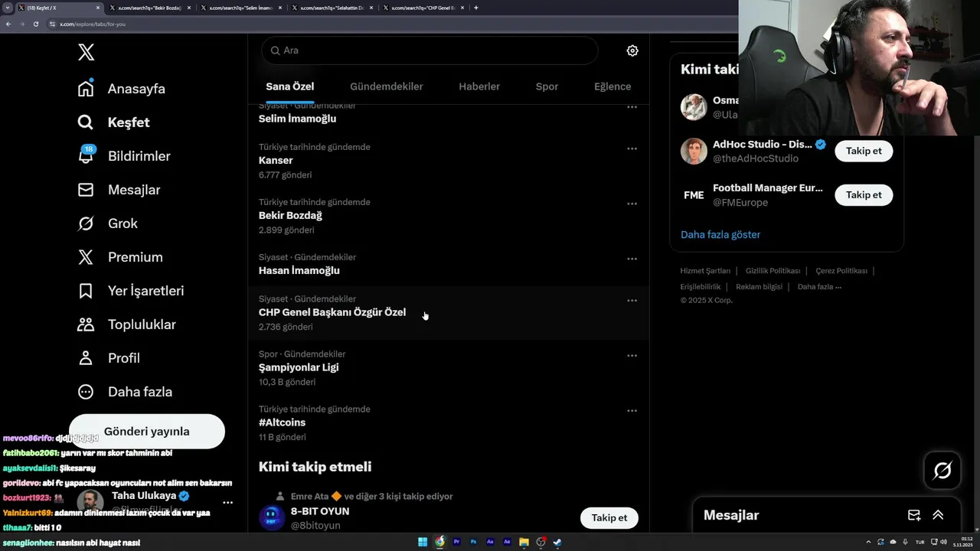980x551 pixels.
Task: Open more options for Şampiyonlar Ligi trend
Action: click(632, 356)
